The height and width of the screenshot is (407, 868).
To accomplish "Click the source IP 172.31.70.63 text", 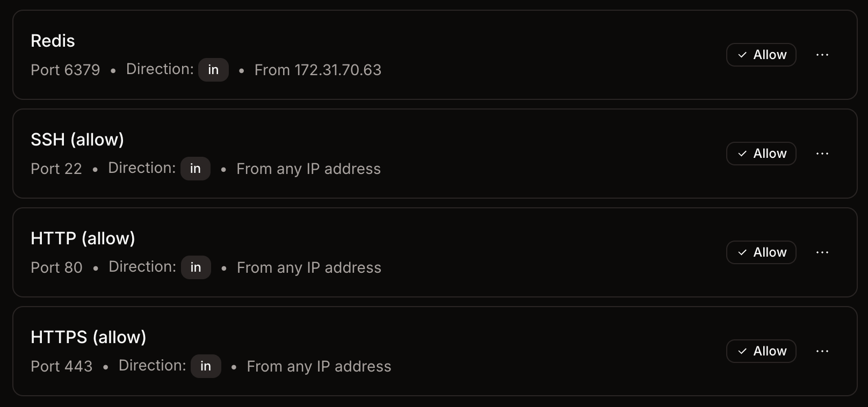I will click(x=338, y=70).
